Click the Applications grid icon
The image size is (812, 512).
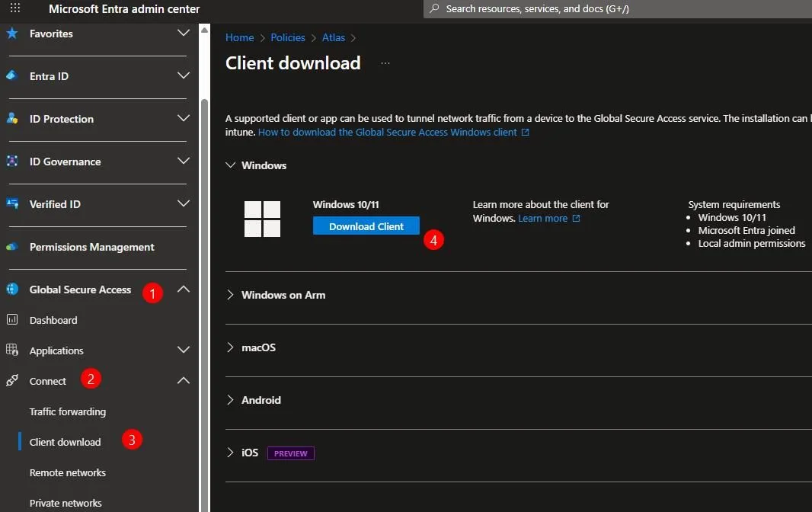12,350
